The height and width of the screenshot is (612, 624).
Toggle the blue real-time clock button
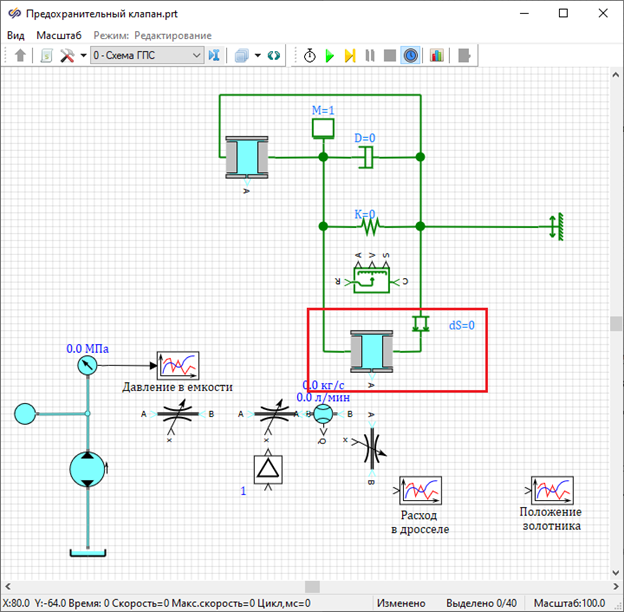point(410,56)
